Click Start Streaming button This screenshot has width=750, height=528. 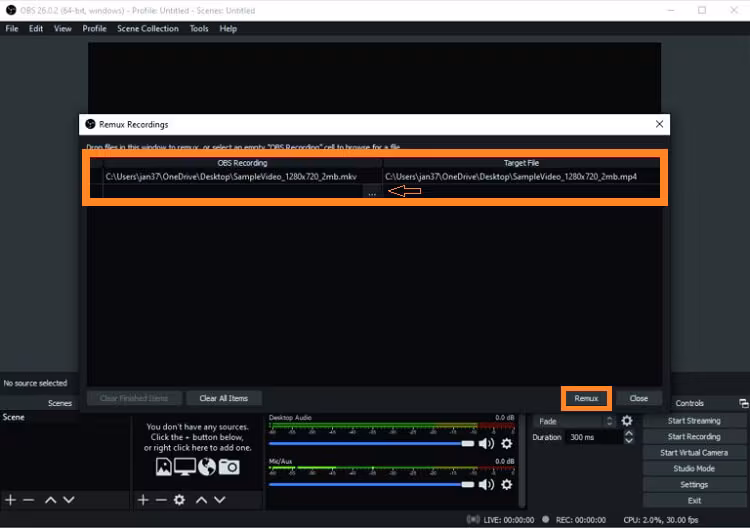pyautogui.click(x=694, y=421)
